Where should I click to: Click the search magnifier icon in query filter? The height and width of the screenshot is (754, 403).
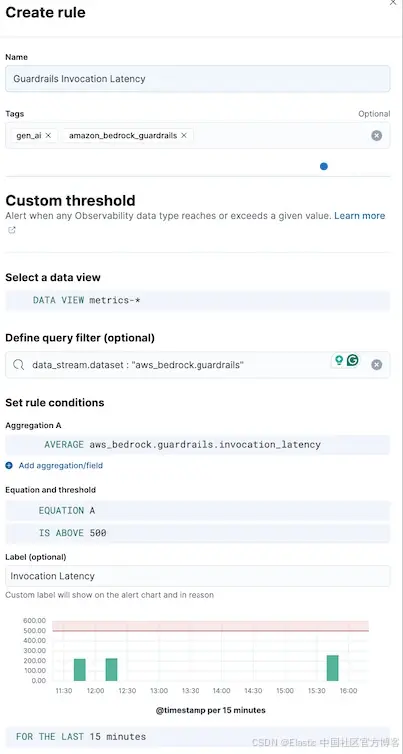point(19,365)
